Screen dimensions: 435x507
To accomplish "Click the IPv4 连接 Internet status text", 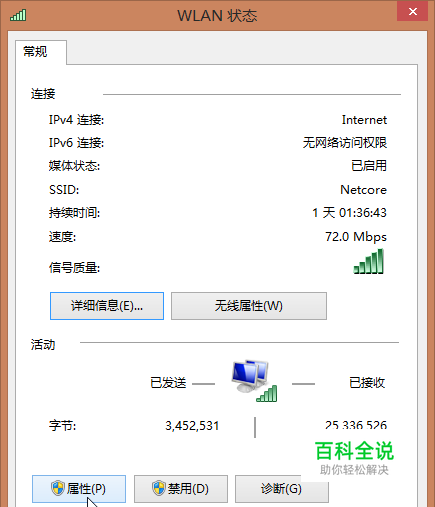I will 364,120.
